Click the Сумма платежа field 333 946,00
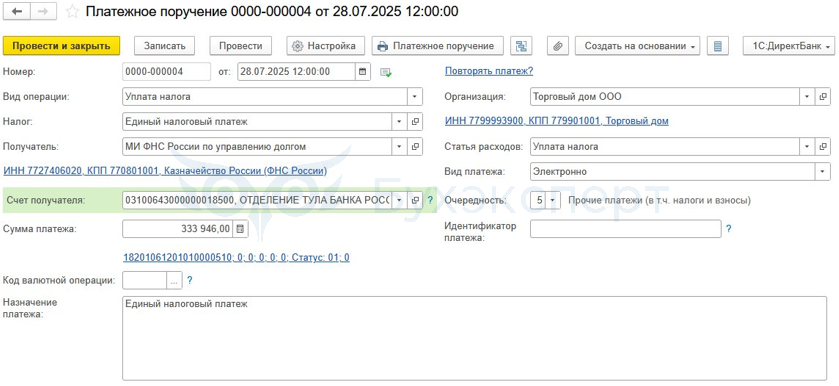The height and width of the screenshot is (386, 839). pos(178,229)
